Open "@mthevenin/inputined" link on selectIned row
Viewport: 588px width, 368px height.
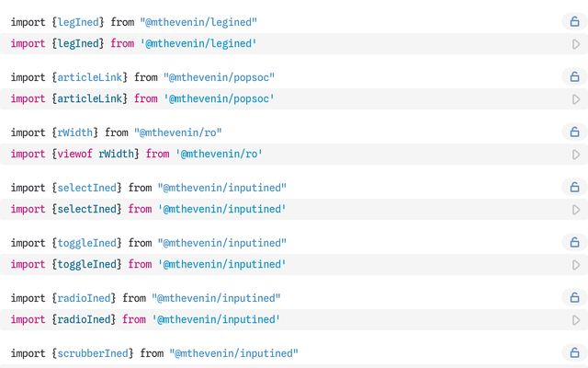[222, 188]
